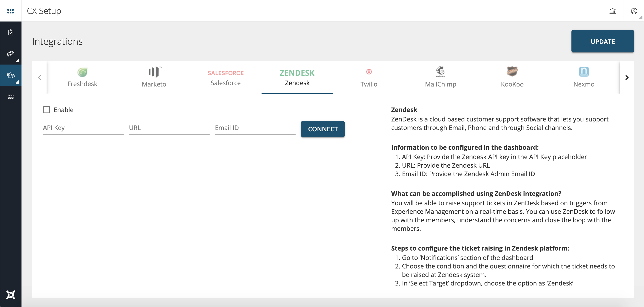Check the Enable option for integration
The image size is (644, 307).
46,109
